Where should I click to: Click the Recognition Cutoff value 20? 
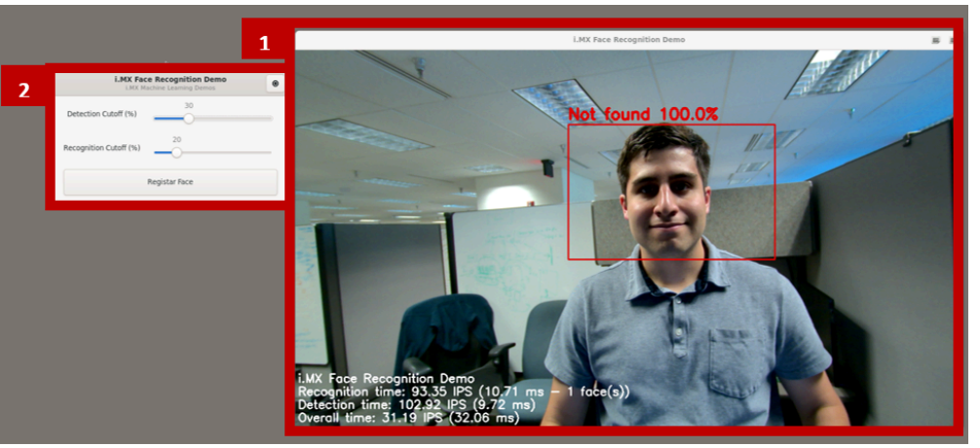[176, 139]
